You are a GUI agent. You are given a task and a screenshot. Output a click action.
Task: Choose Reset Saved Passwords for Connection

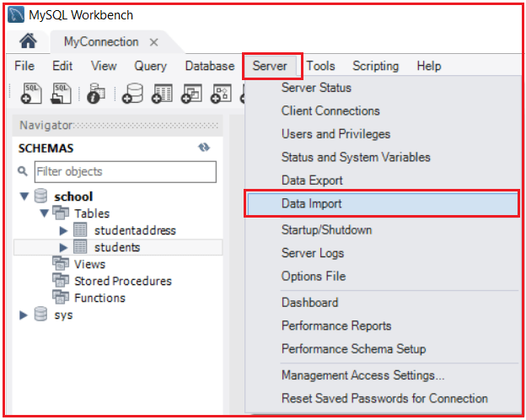coord(383,398)
